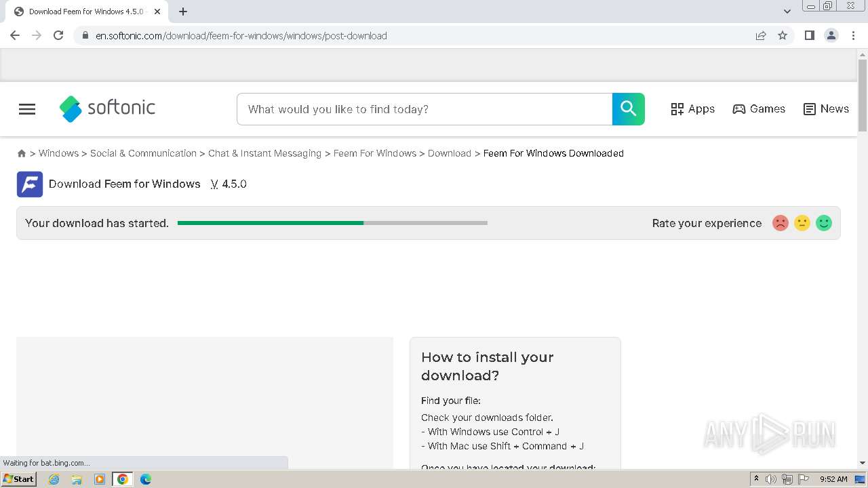
Task: Open the Chrome three-dot menu
Action: [x=853, y=35]
